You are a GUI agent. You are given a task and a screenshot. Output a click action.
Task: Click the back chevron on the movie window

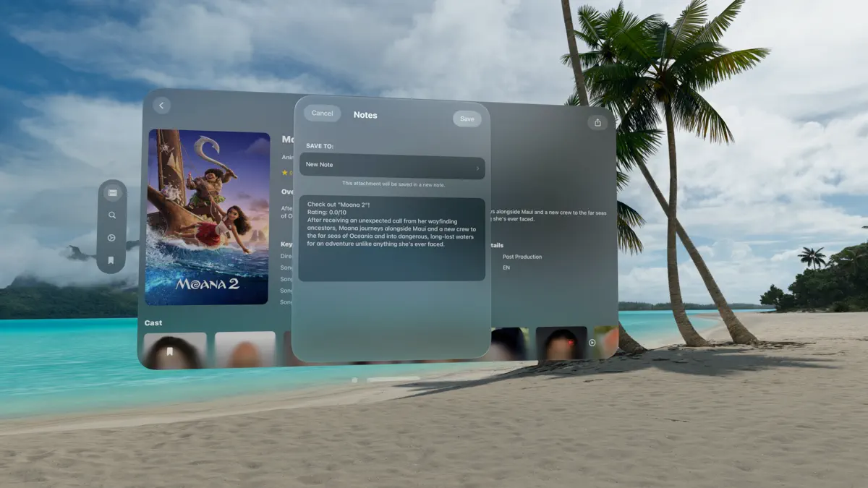pos(161,105)
